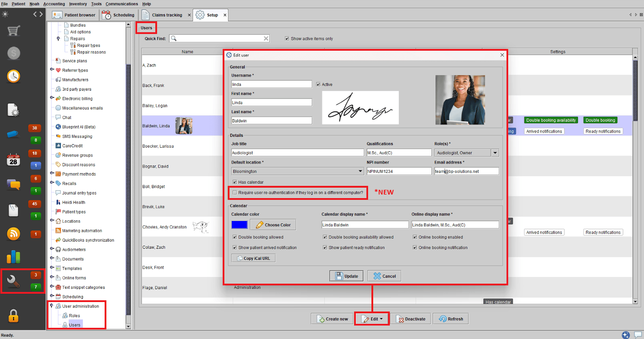Enable require user re-authentication checkbox

tap(235, 192)
